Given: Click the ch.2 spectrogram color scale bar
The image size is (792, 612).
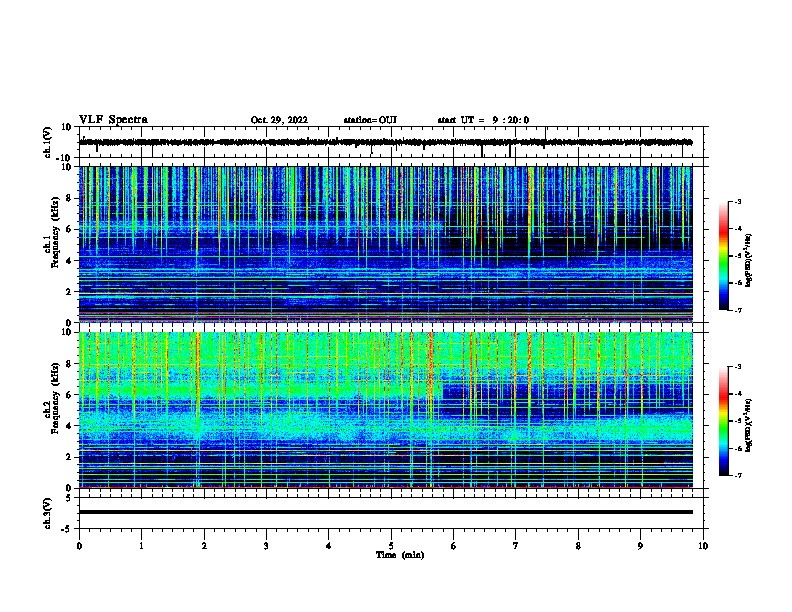Looking at the screenshot, I should pyautogui.click(x=723, y=421).
